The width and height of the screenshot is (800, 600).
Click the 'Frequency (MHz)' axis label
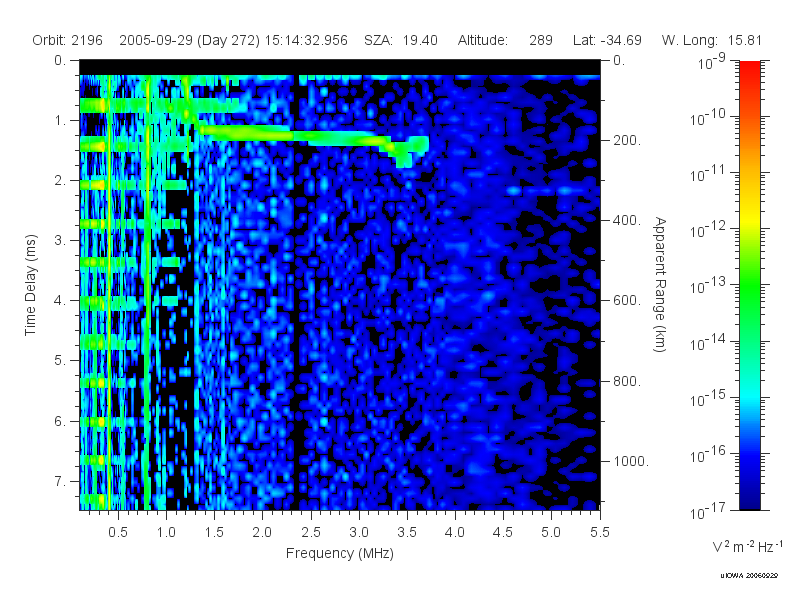pyautogui.click(x=340, y=553)
